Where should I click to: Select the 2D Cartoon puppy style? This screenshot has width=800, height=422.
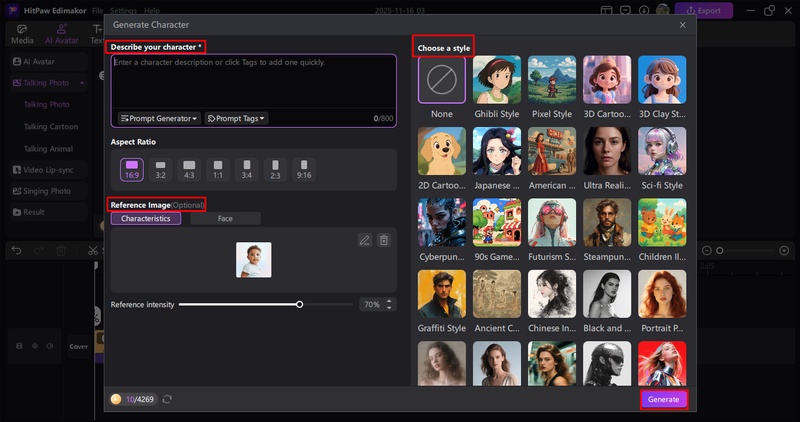(x=442, y=151)
